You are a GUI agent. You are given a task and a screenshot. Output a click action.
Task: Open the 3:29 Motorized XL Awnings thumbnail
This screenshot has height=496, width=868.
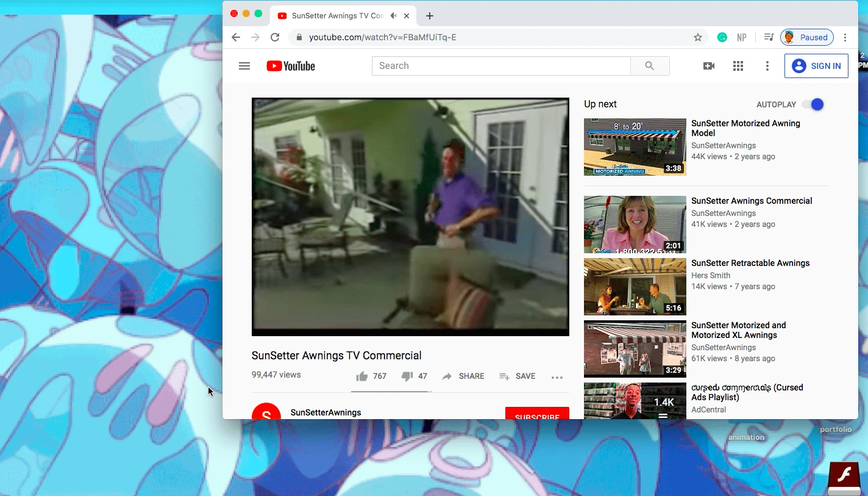pyautogui.click(x=635, y=349)
